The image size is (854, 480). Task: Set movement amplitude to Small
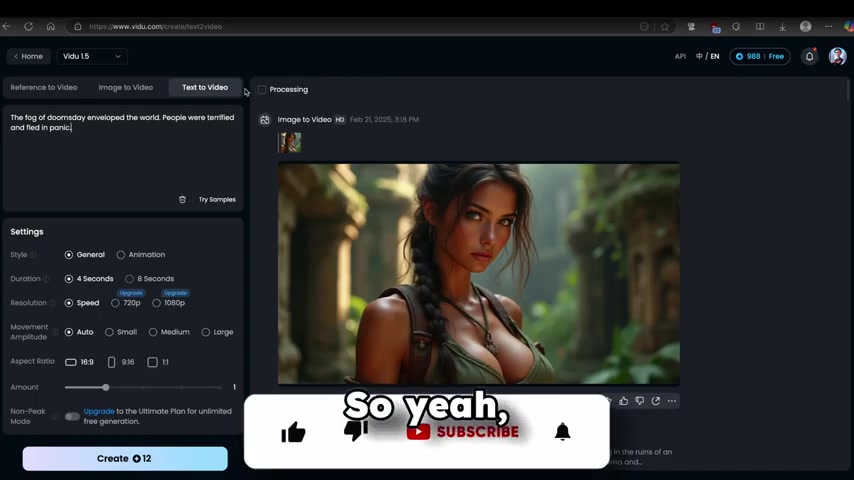point(121,332)
